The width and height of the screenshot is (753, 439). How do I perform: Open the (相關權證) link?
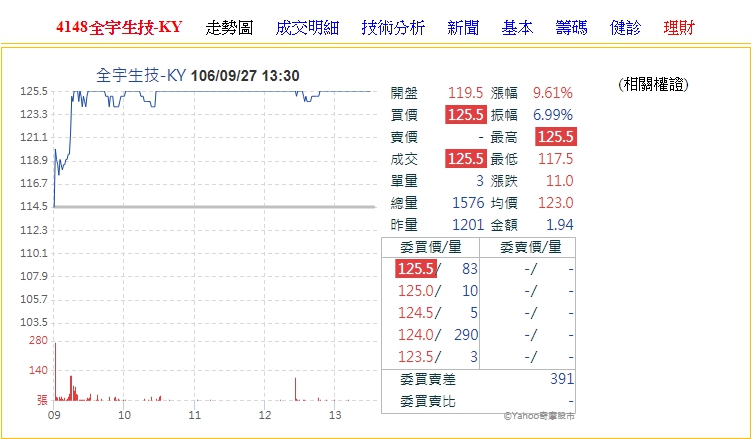653,84
